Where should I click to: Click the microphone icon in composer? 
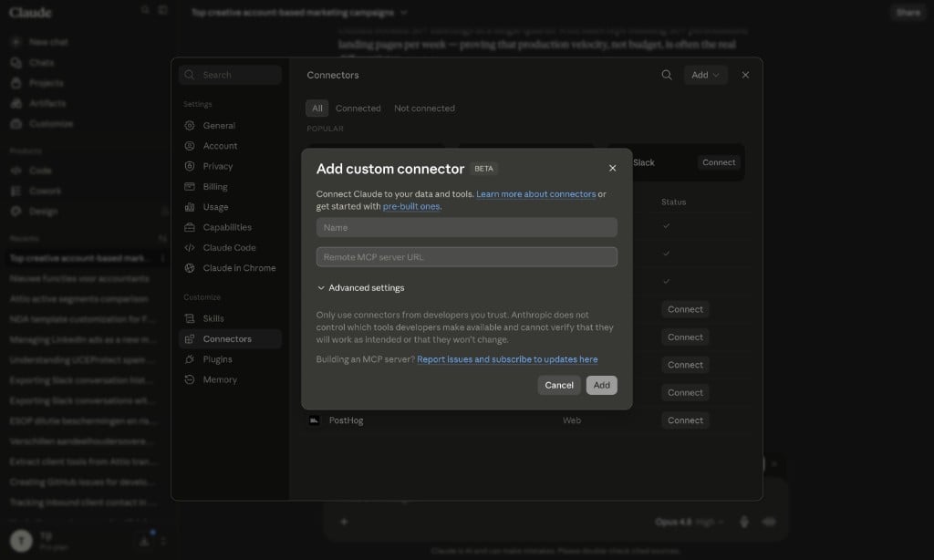[744, 522]
